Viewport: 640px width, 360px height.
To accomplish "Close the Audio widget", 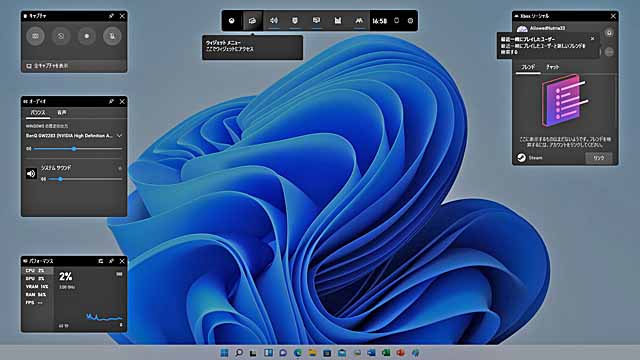I will (122, 101).
